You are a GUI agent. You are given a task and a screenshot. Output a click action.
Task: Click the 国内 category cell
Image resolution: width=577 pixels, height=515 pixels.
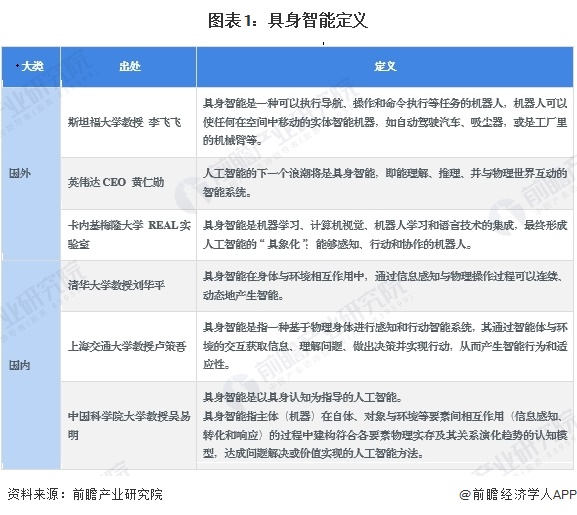[31, 365]
